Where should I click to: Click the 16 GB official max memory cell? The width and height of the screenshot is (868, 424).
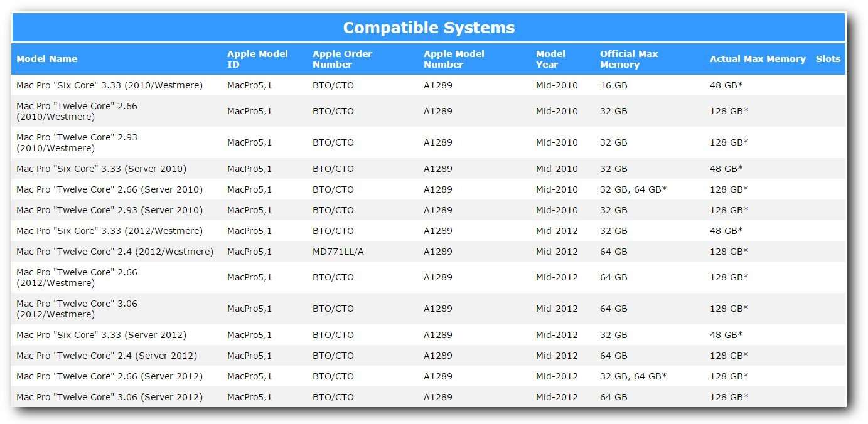(613, 85)
